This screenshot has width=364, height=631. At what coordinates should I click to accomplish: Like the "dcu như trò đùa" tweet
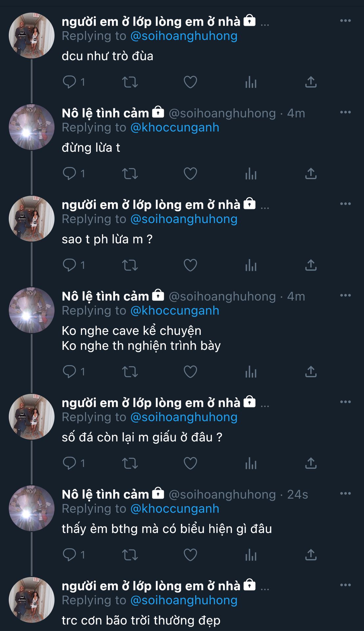190,82
